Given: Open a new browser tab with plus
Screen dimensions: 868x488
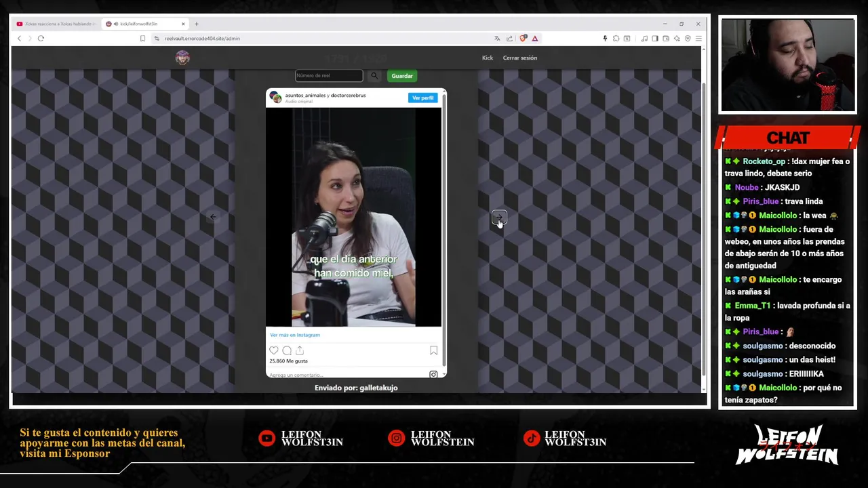Looking at the screenshot, I should [197, 24].
